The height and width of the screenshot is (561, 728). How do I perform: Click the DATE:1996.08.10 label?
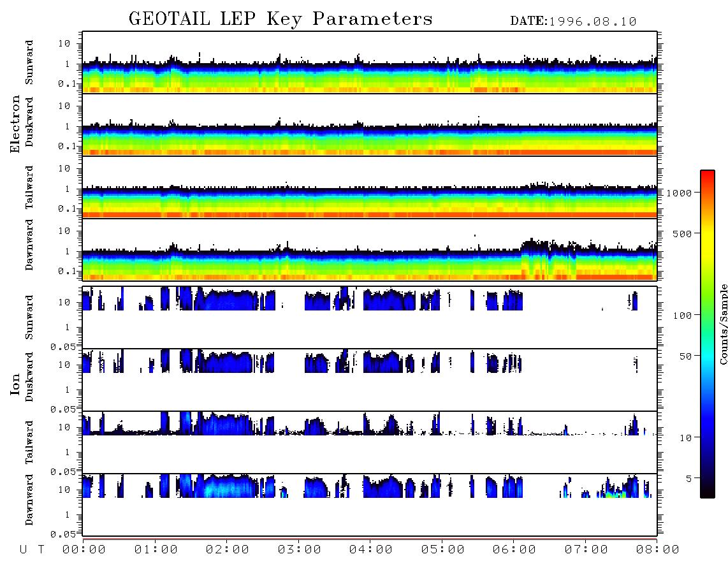point(573,22)
